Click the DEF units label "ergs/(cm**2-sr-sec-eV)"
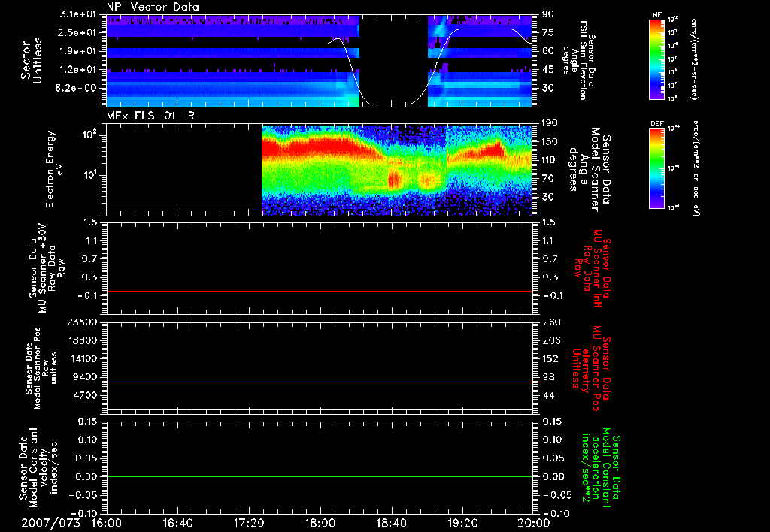 click(695, 168)
